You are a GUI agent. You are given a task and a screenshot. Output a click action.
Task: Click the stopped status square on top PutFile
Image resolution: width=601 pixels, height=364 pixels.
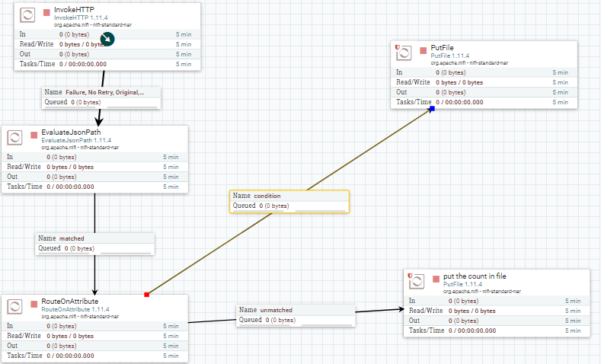click(424, 50)
